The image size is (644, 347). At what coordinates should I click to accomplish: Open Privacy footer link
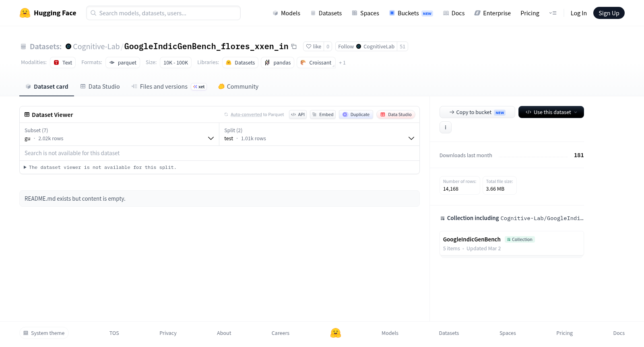click(x=168, y=333)
